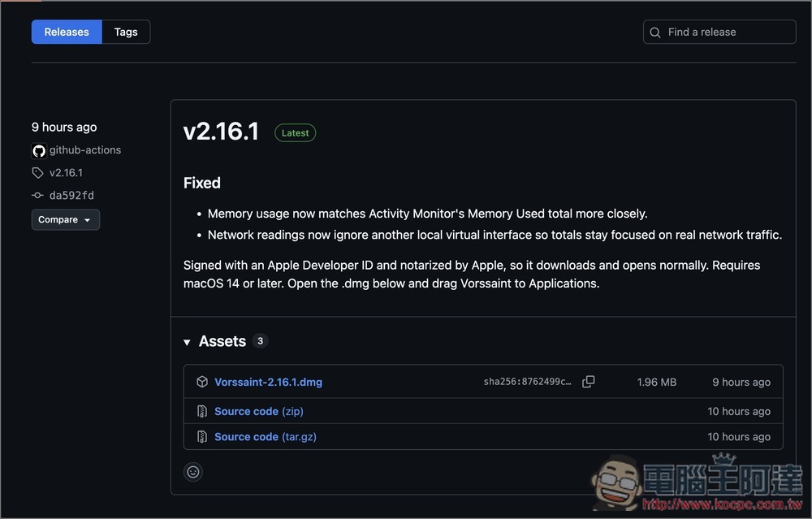812x519 pixels.
Task: Open the v2.16.1 release title
Action: pos(221,131)
